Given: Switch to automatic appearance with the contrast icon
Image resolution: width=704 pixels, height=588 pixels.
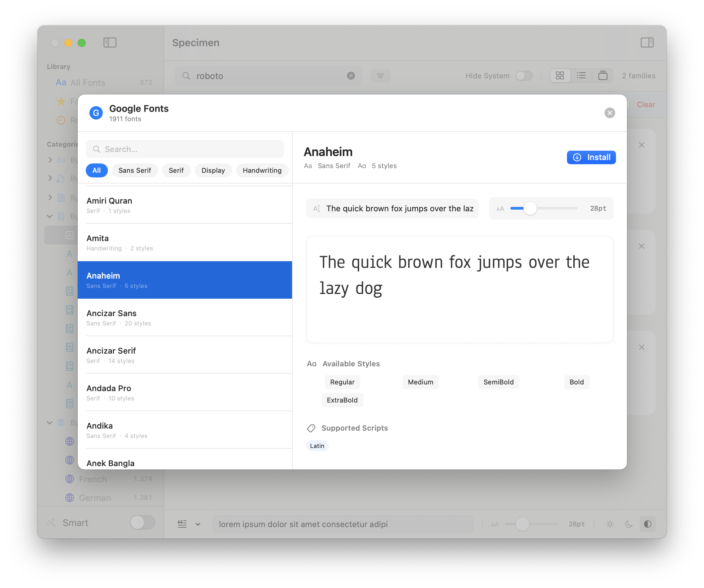Looking at the screenshot, I should [647, 524].
